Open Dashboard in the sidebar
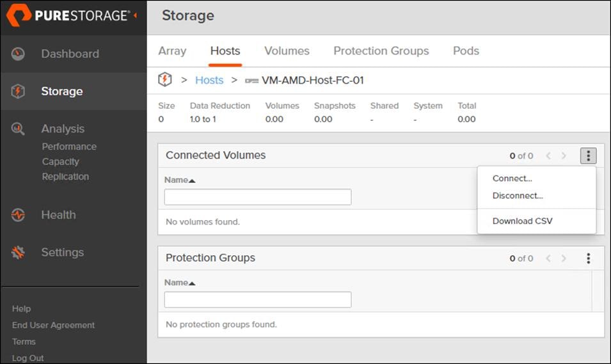 coord(70,54)
